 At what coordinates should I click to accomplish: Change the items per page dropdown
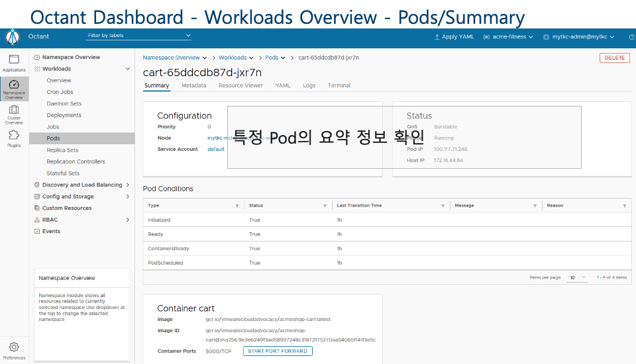point(577,278)
